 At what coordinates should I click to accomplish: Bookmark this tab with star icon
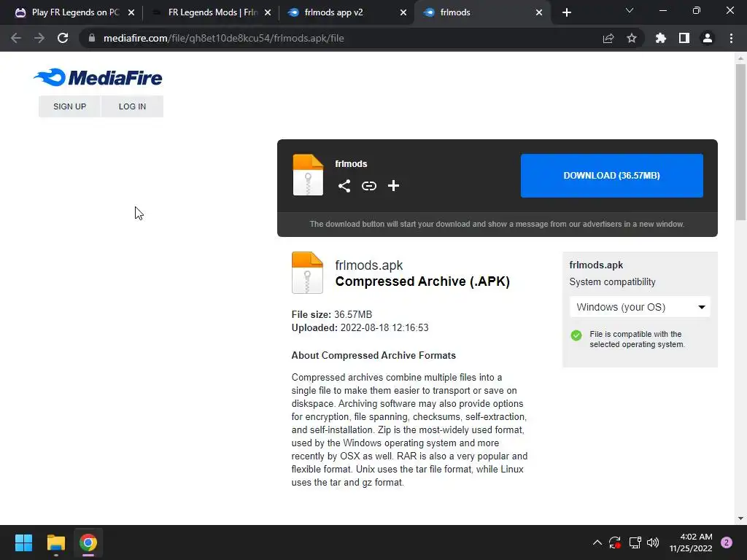631,38
